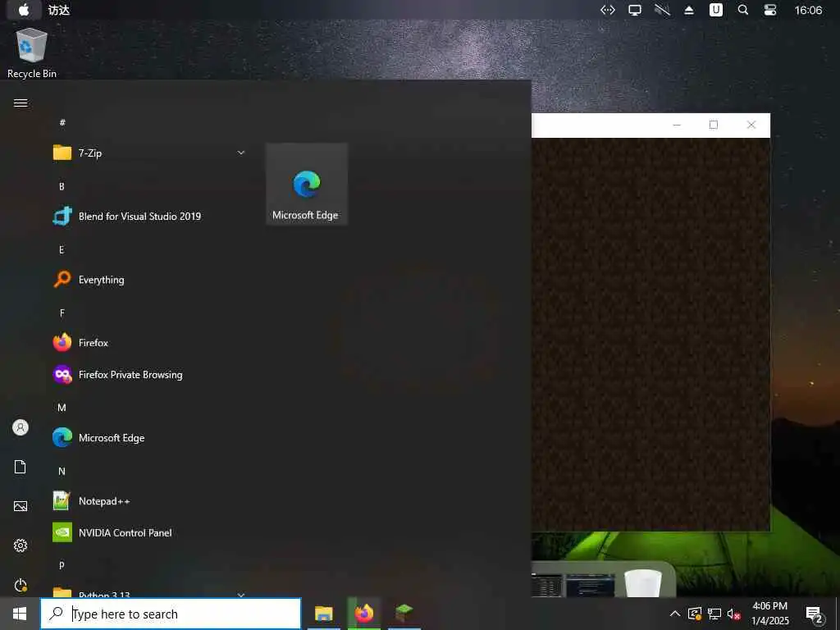Open Control Center in the menu bar
The width and height of the screenshot is (840, 630).
tap(769, 10)
